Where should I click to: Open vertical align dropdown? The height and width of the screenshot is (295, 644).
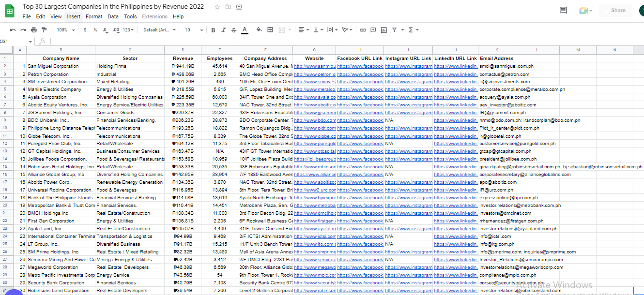(x=318, y=30)
